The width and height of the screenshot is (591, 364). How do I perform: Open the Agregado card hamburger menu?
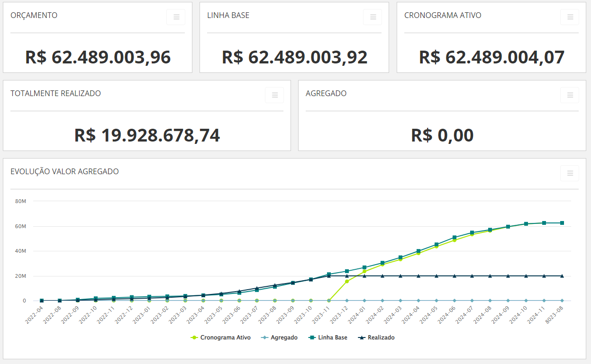point(570,95)
